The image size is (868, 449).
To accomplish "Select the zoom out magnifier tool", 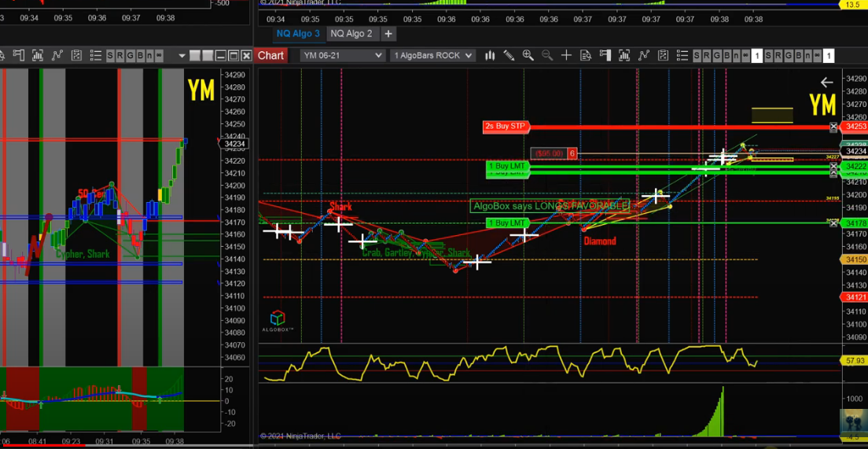I will pos(547,55).
